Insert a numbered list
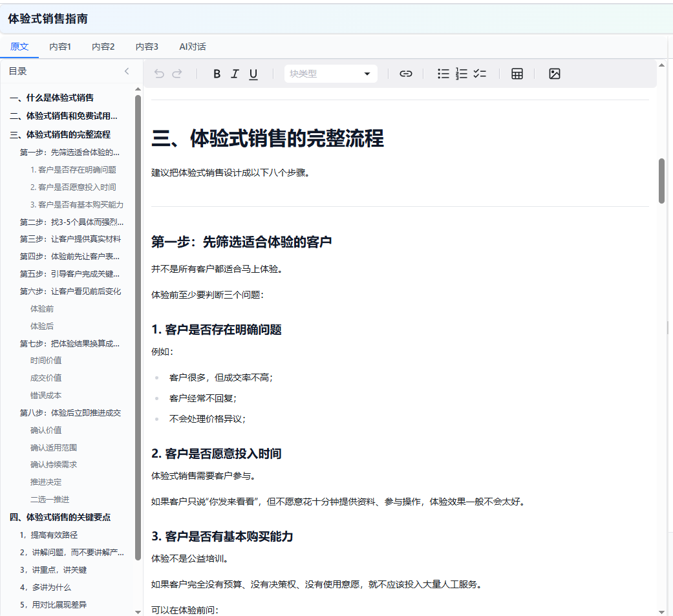The image size is (673, 616). click(x=462, y=74)
